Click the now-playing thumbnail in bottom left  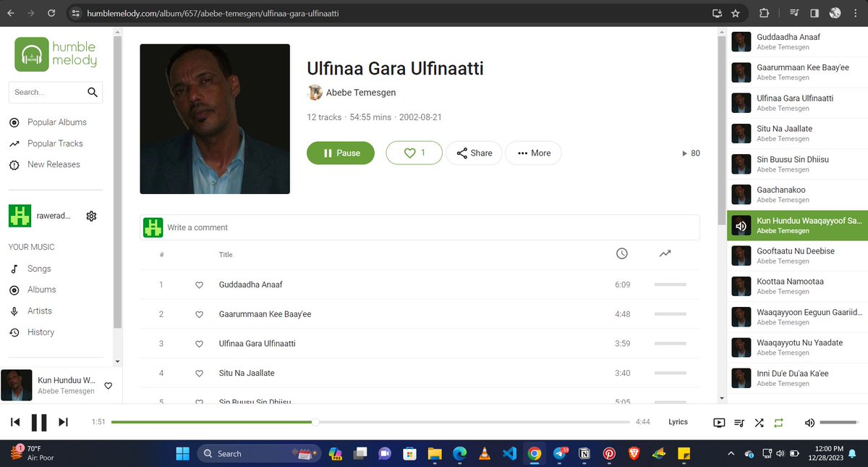point(17,385)
